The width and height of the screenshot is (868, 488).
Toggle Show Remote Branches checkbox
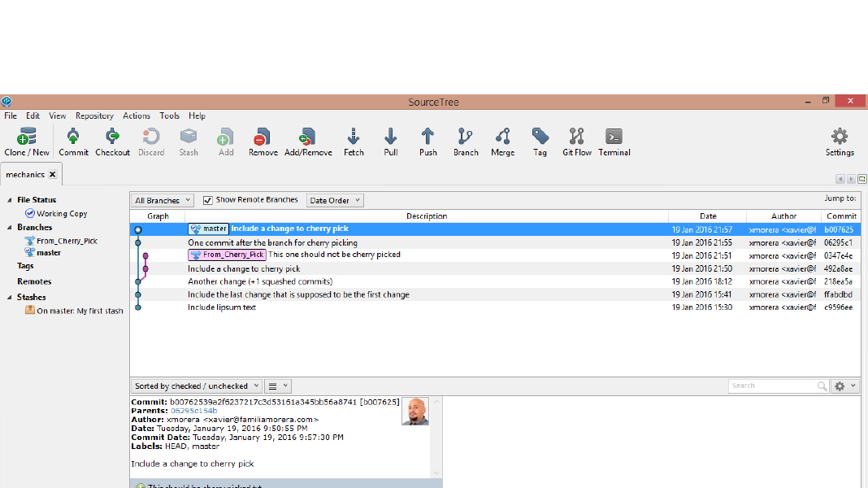pos(207,200)
